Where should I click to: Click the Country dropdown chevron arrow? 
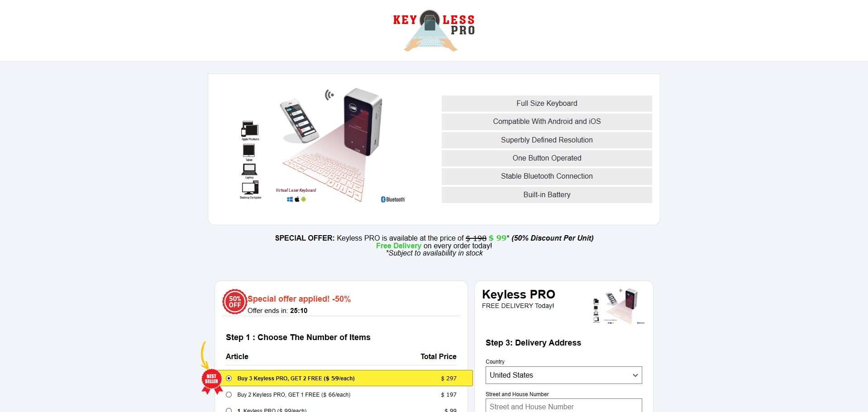635,375
